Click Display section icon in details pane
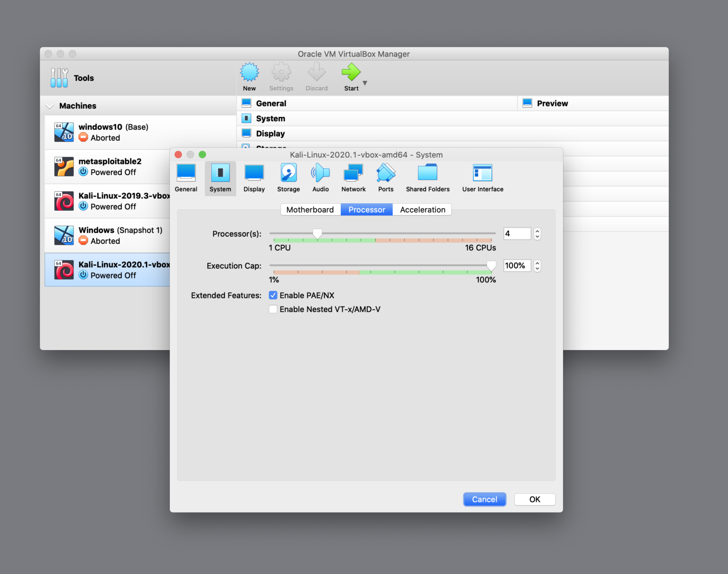The width and height of the screenshot is (728, 574). click(246, 133)
